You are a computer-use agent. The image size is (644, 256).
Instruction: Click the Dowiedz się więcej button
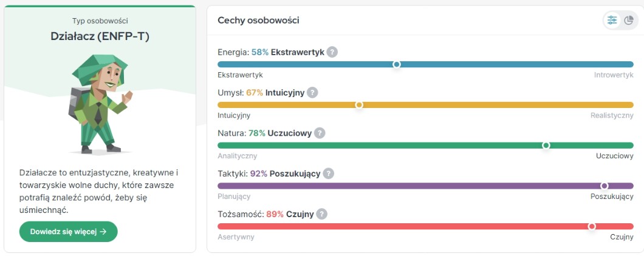(69, 231)
